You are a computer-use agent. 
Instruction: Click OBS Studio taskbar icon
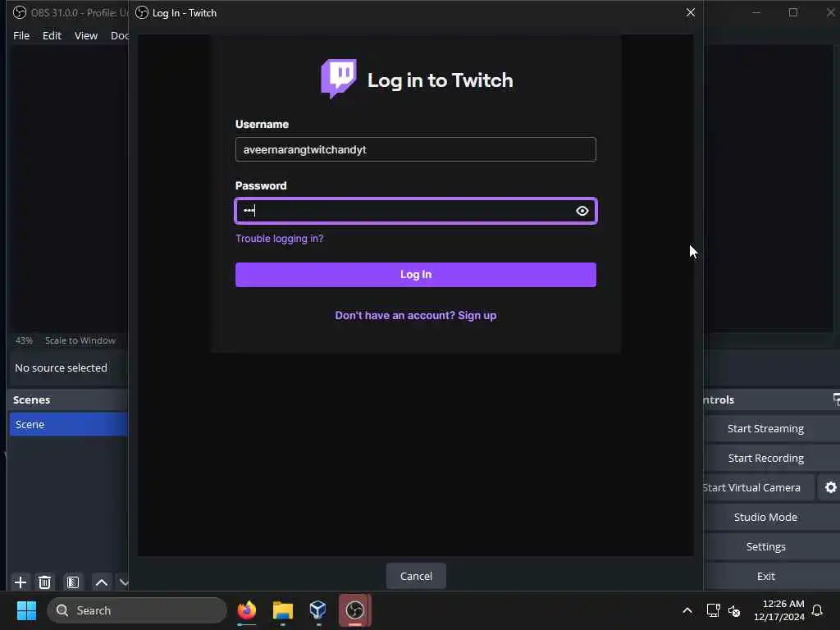[354, 610]
